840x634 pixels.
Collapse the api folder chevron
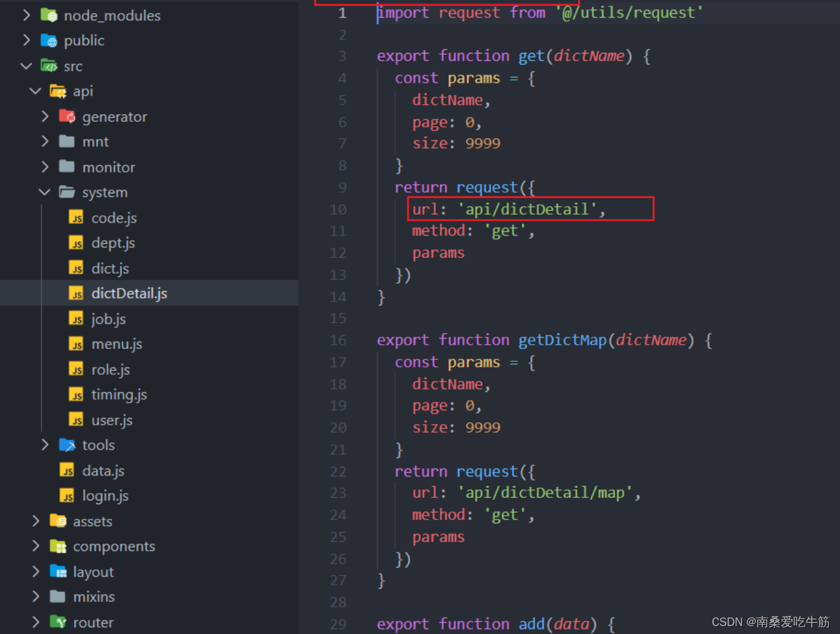tap(36, 91)
